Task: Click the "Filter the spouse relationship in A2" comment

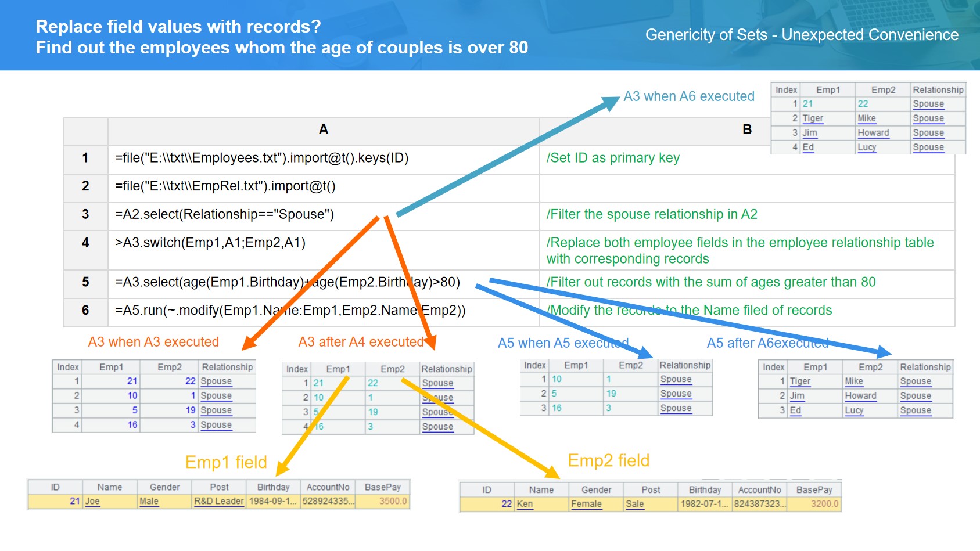Action: pos(651,215)
